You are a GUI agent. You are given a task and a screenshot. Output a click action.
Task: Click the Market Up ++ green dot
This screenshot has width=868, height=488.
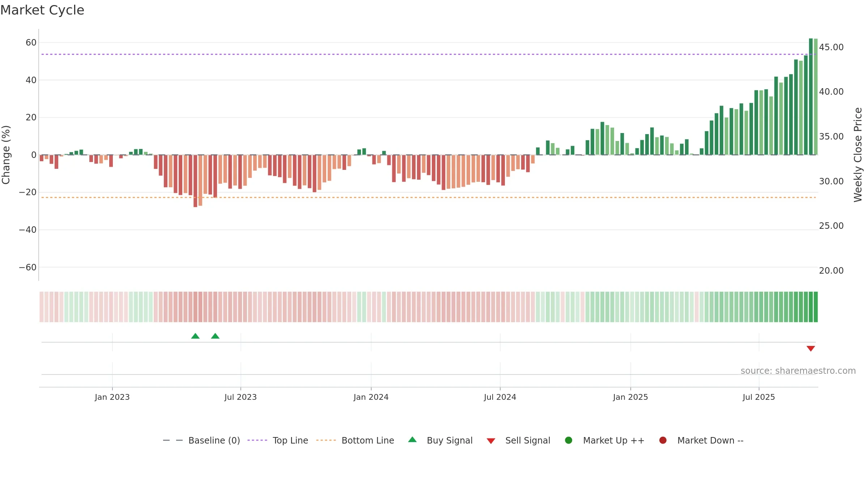pos(569,440)
